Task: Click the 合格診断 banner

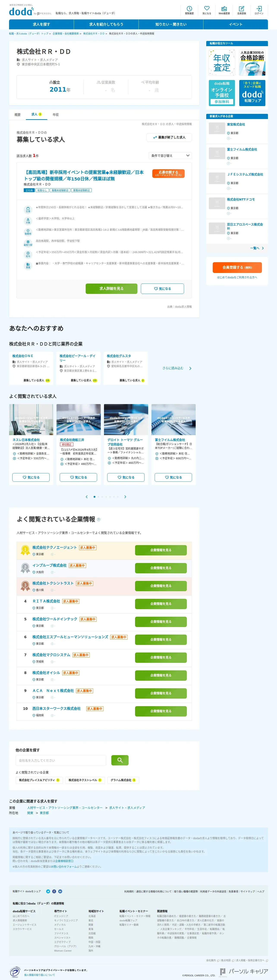Action: [252, 63]
